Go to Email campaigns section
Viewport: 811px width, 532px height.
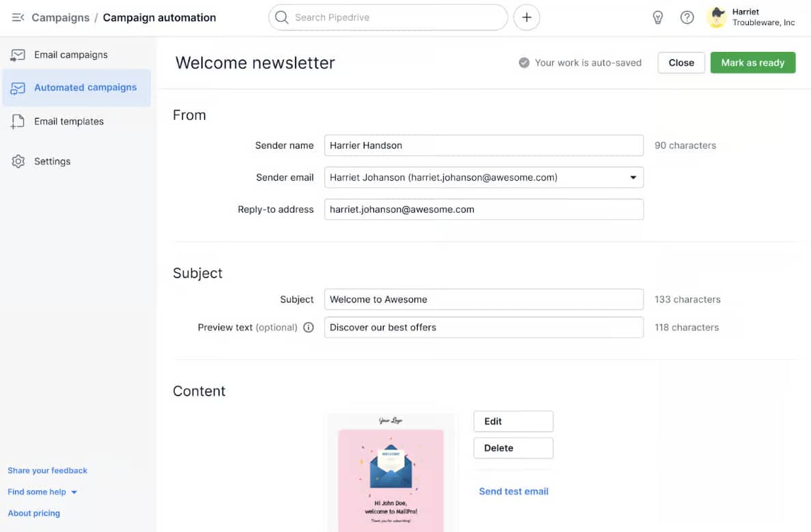click(71, 55)
